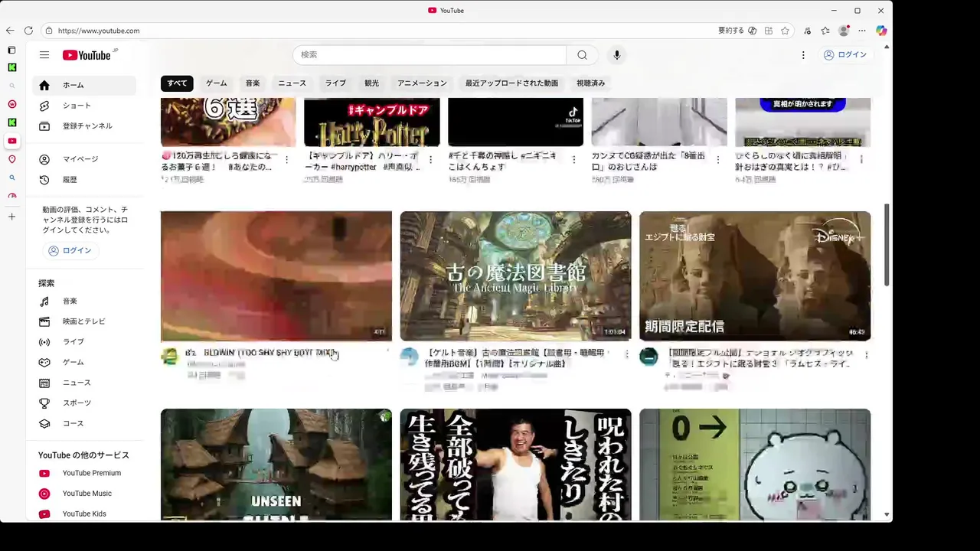This screenshot has height=551, width=980.
Task: Open YouTube Kids service link
Action: pyautogui.click(x=84, y=514)
